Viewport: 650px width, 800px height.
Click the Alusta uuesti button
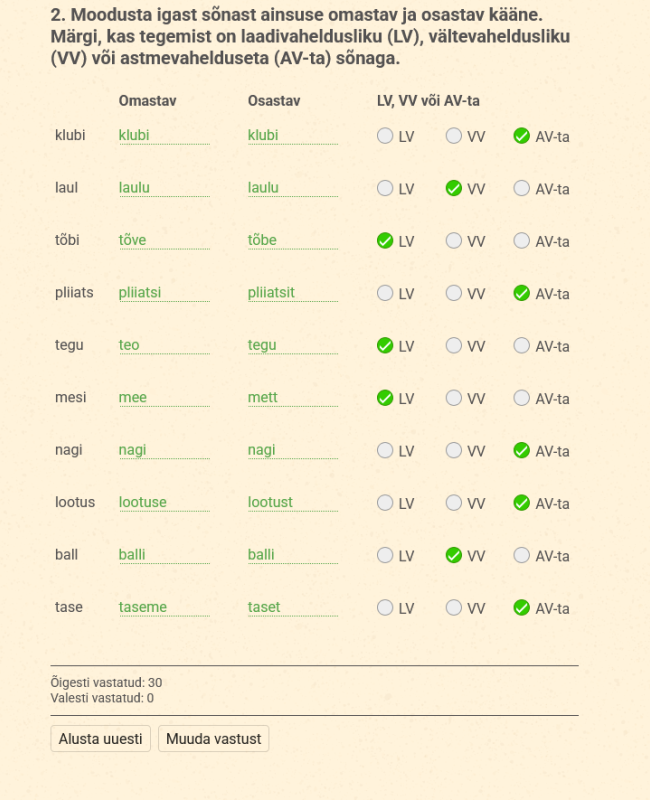tap(101, 739)
